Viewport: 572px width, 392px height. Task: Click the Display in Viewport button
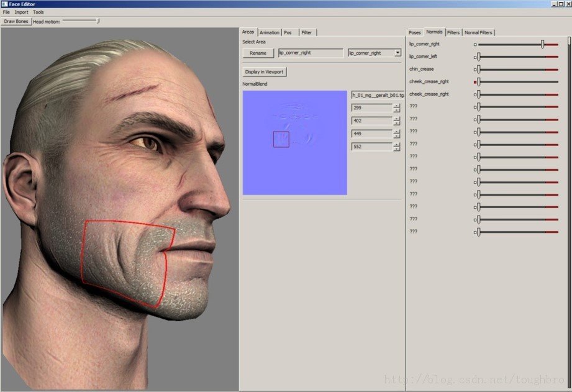(264, 72)
